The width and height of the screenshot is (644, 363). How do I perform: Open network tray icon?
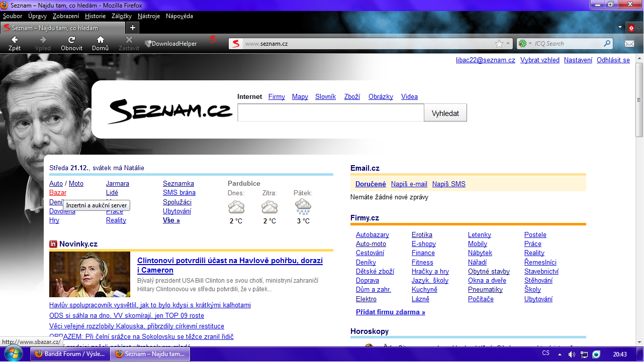pyautogui.click(x=584, y=354)
